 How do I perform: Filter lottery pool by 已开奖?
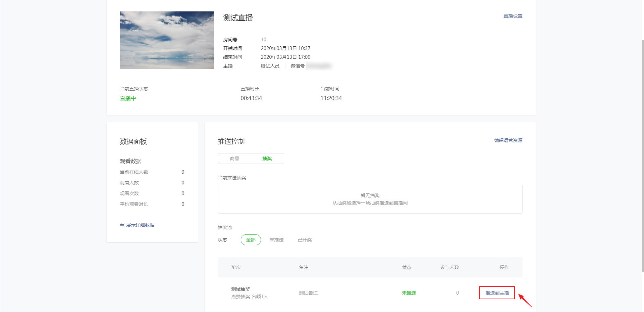pos(305,240)
